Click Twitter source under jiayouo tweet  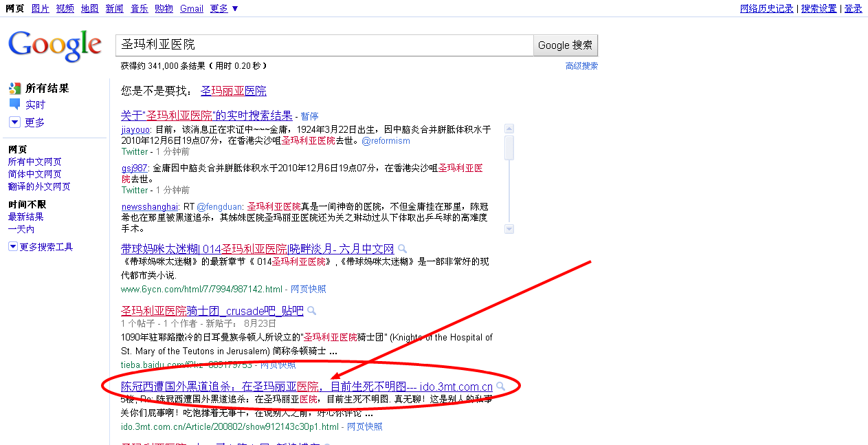135,151
